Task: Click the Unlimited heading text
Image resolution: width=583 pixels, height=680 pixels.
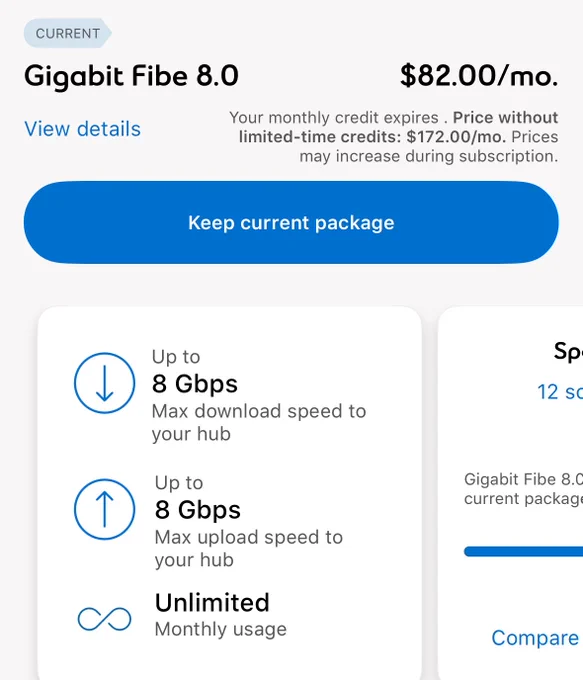Action: (x=212, y=602)
